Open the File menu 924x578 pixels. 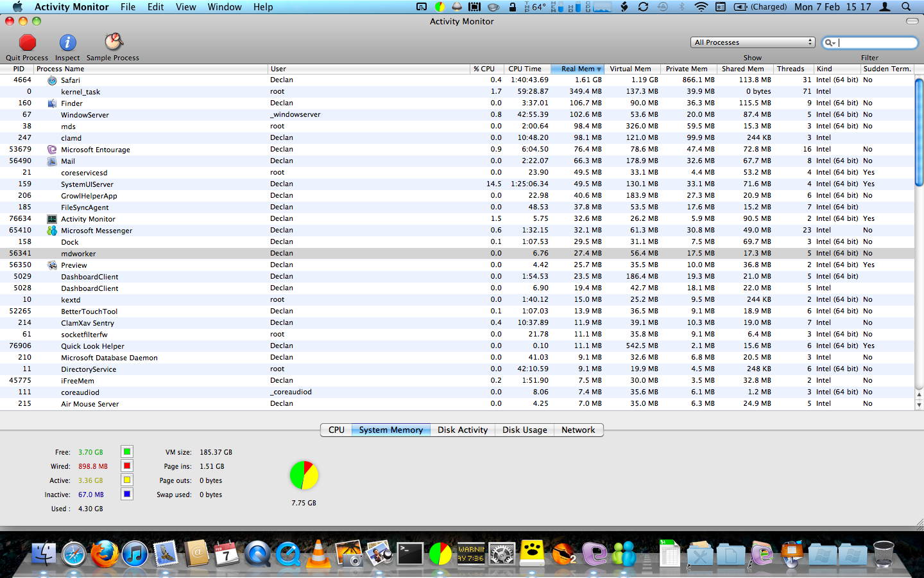click(x=128, y=6)
